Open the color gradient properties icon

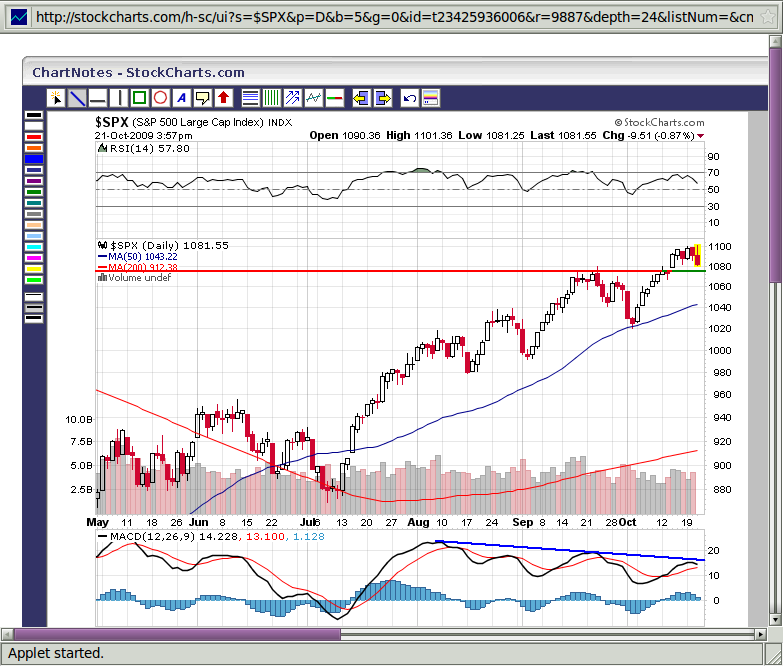click(430, 98)
